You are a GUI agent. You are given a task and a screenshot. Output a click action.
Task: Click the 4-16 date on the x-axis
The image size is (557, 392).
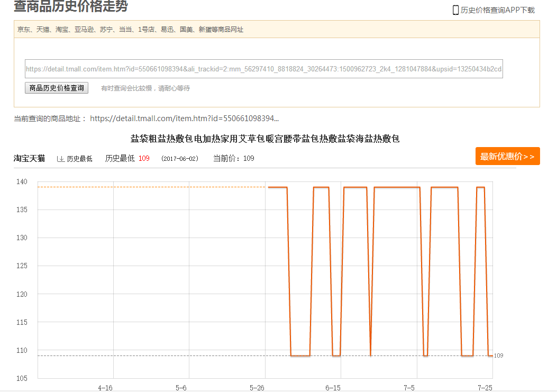coord(105,388)
